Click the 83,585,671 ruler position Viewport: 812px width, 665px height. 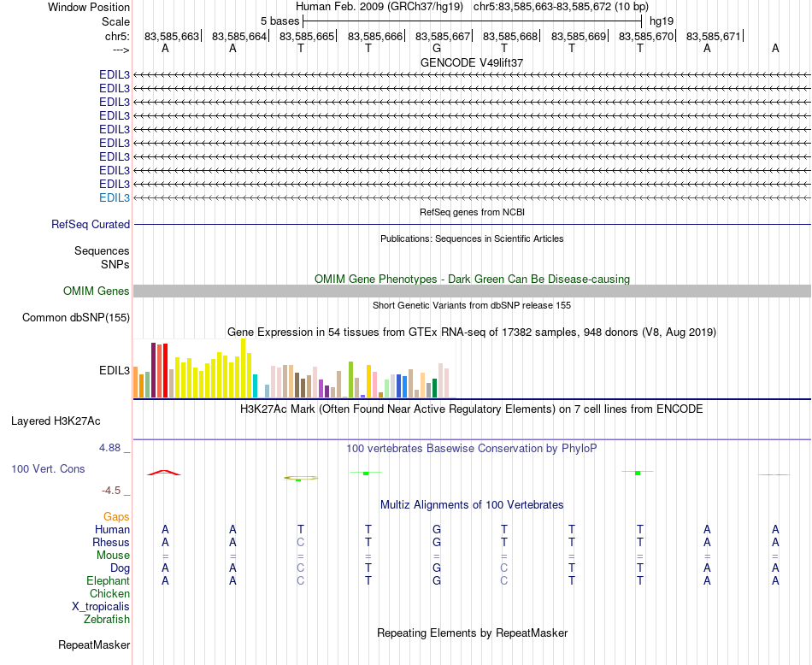[x=713, y=36]
